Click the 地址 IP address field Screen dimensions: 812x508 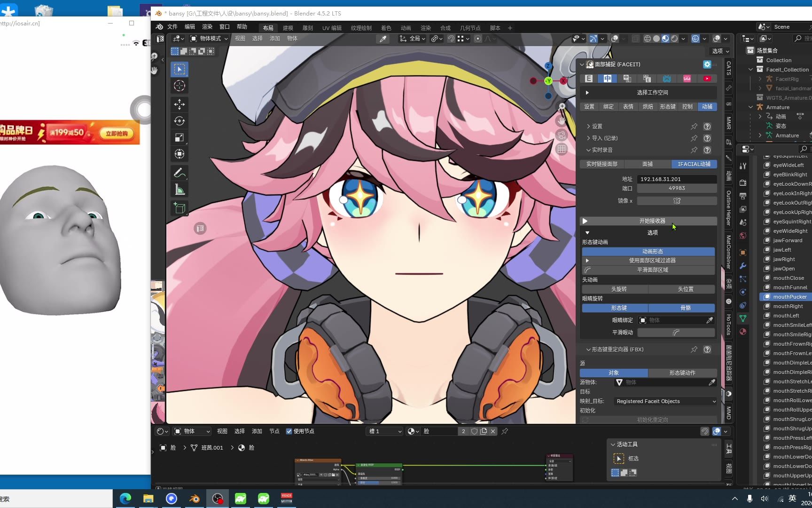coord(677,179)
